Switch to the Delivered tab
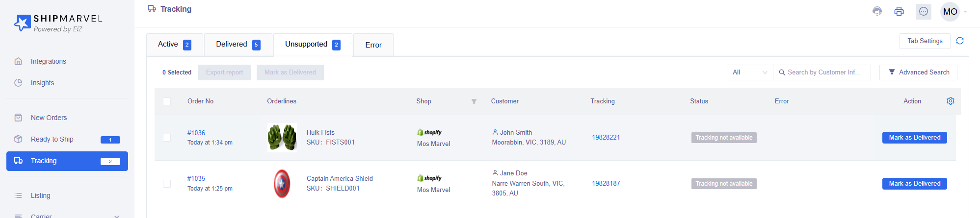 pos(238,45)
